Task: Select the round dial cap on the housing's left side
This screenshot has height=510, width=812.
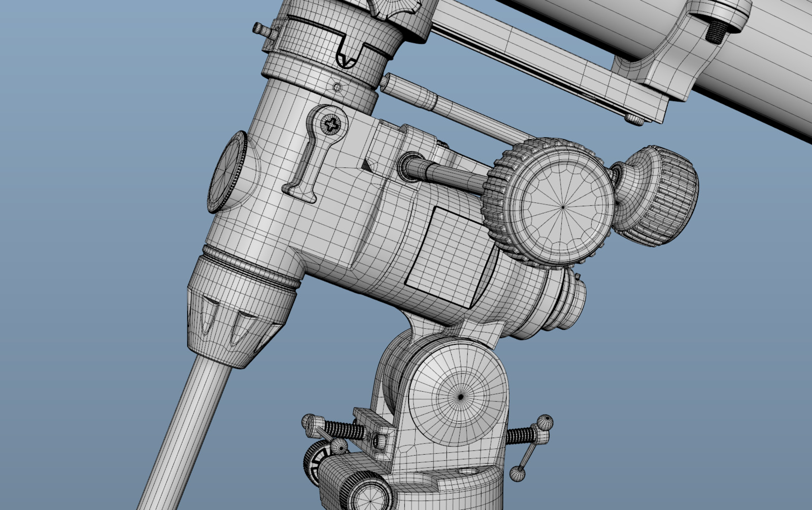Action: [x=227, y=172]
